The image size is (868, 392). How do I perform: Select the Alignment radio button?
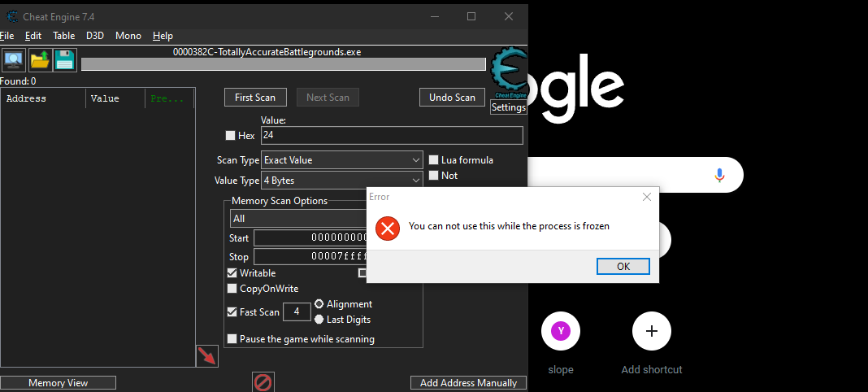tap(319, 304)
